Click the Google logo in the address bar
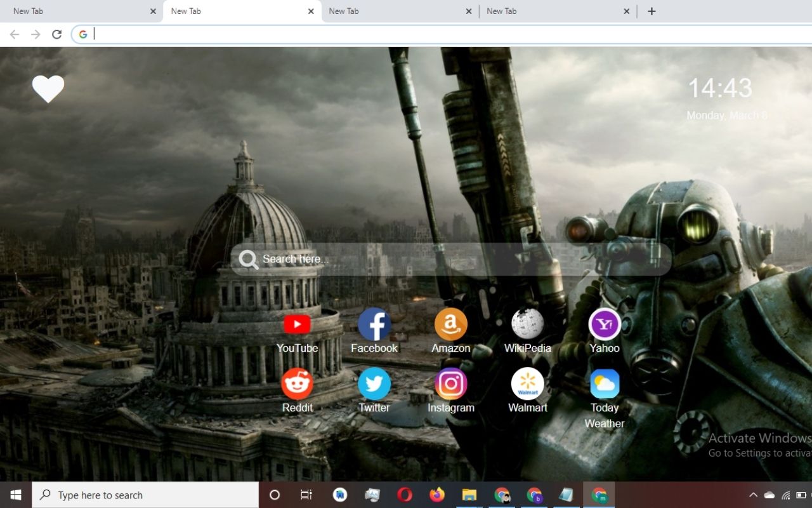Image resolution: width=812 pixels, height=508 pixels. point(82,34)
